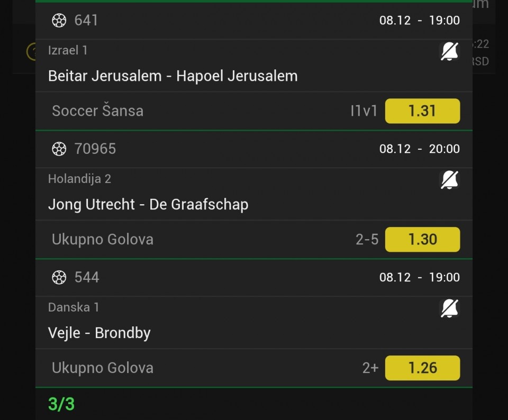Click the 1.26 odds button

[x=422, y=368]
